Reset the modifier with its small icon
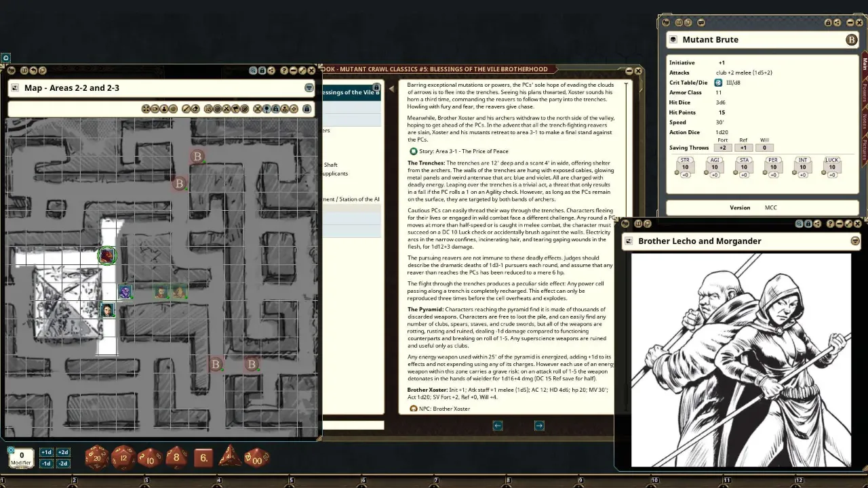Screen dimensions: 868x488 pos(11,450)
